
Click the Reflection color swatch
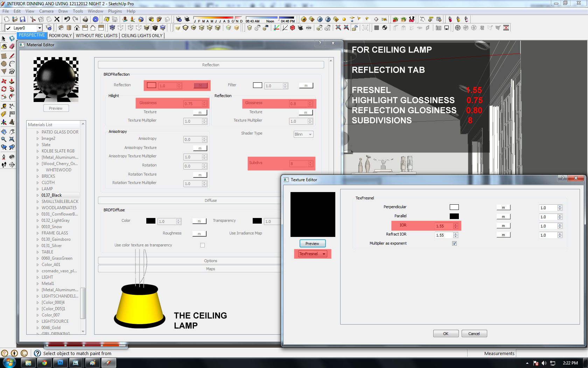(152, 85)
